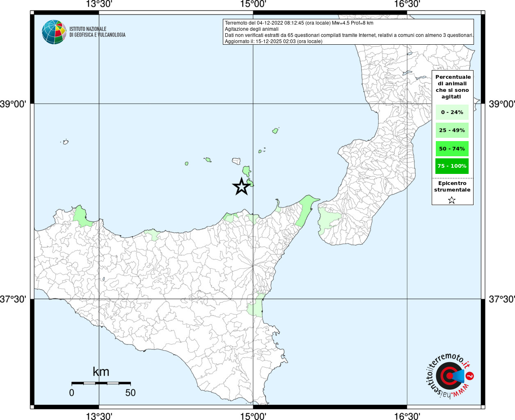Select the 50 - 74% legend swatch

452,148
